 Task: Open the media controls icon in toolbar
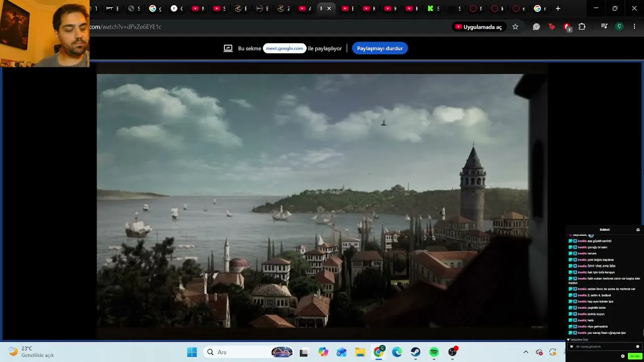[604, 27]
